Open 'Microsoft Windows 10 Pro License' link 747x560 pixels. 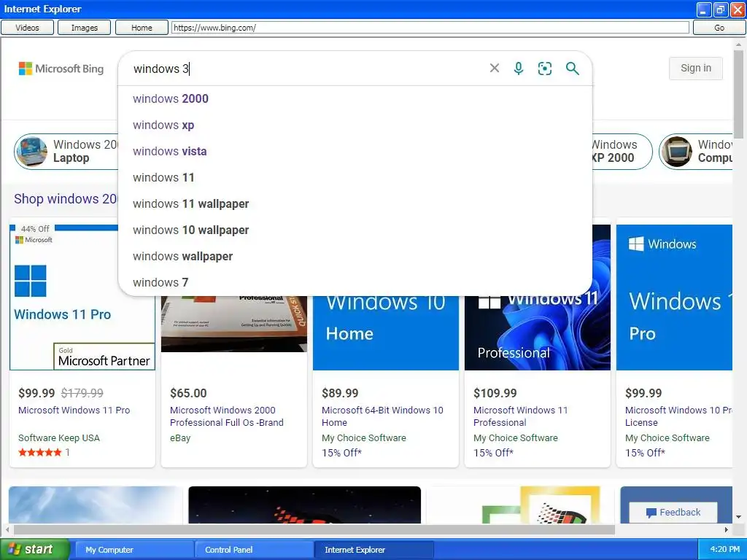coord(678,416)
